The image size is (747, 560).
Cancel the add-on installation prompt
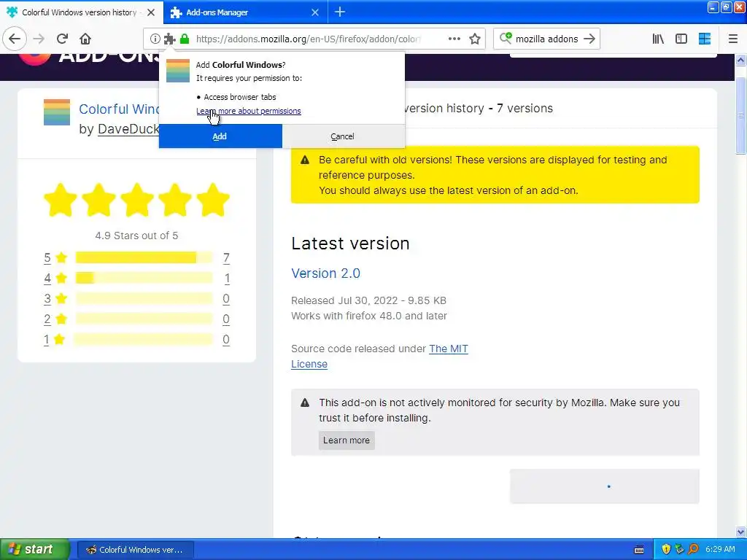tap(343, 136)
